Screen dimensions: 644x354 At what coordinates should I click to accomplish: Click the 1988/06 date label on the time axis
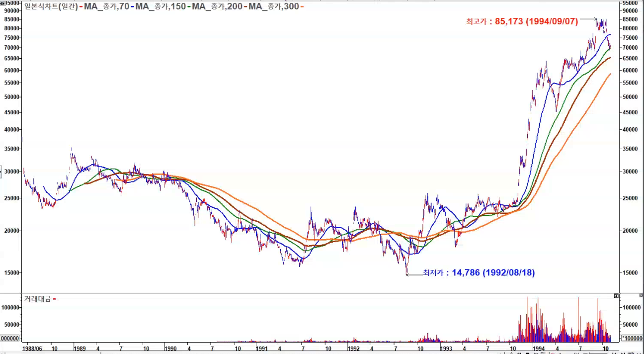[x=33, y=349]
